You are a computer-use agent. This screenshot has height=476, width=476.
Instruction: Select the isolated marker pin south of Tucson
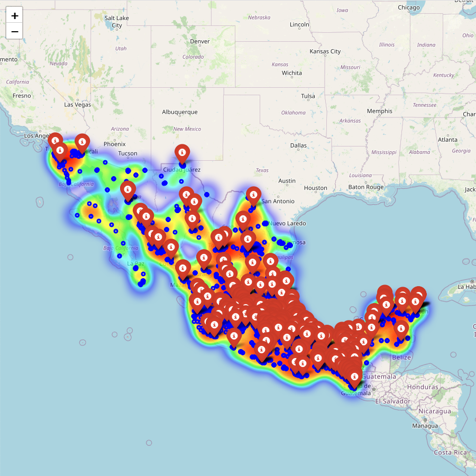[127, 189]
